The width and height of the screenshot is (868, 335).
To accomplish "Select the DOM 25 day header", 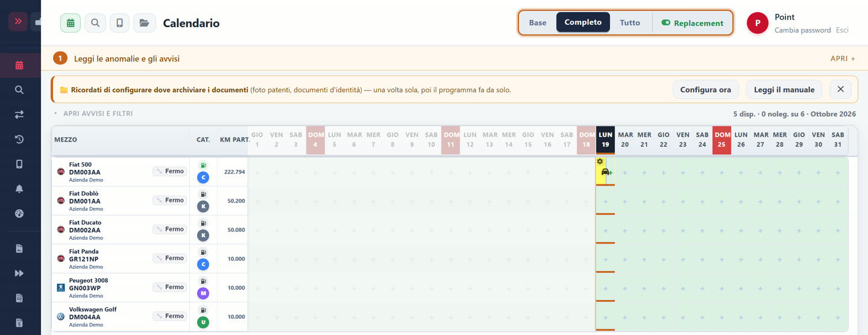I will click(x=722, y=140).
